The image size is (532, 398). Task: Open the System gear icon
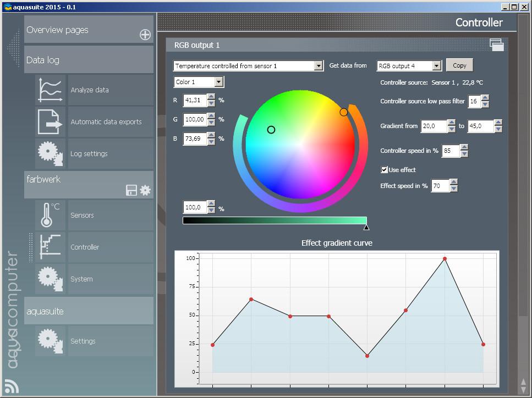pyautogui.click(x=50, y=279)
